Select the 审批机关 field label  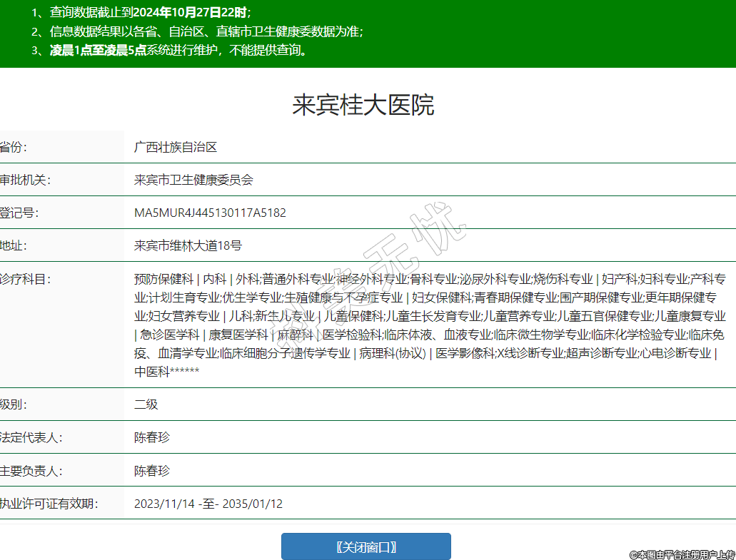24,180
